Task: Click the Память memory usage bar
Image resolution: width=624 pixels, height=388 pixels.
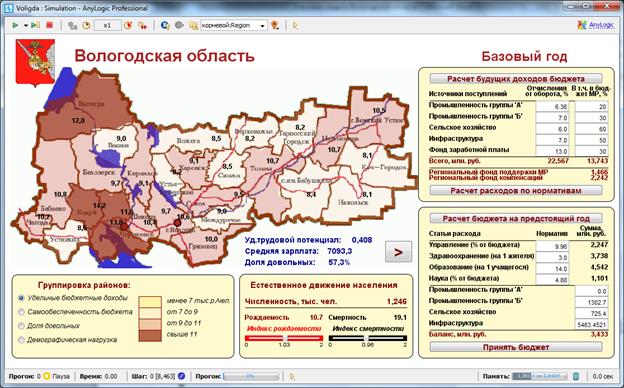Action: click(x=540, y=376)
